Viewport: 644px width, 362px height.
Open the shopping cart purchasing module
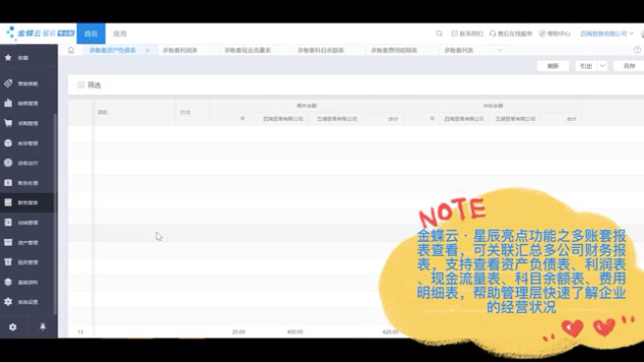coord(8,123)
